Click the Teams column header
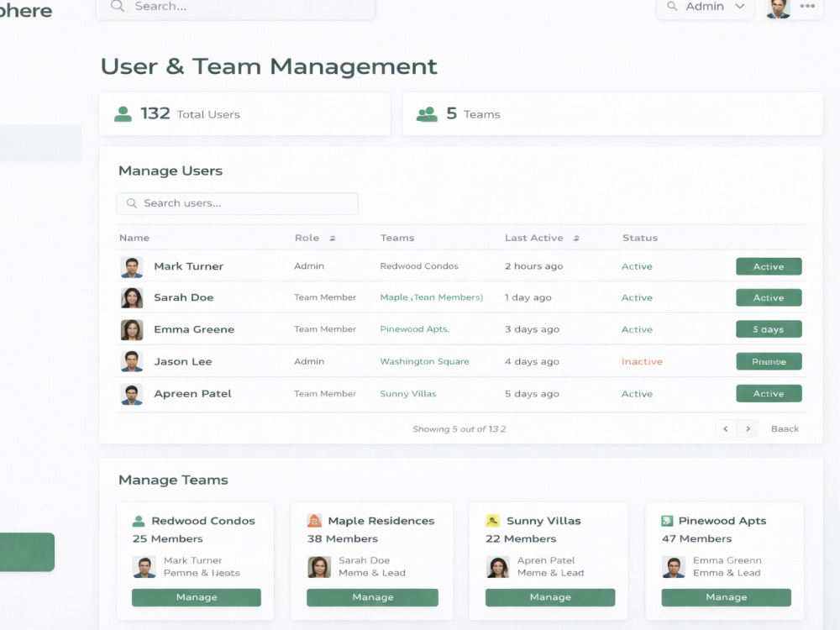This screenshot has height=630, width=840. 397,238
